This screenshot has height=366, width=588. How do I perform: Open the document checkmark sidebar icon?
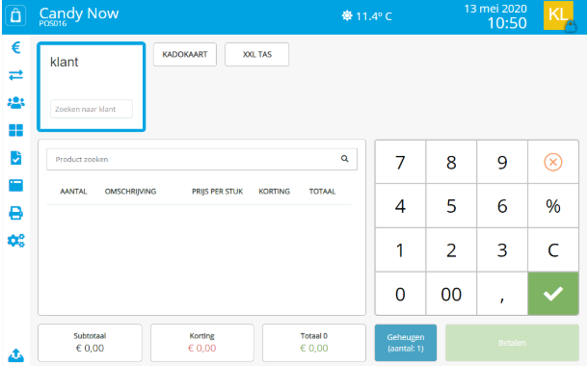coord(15,158)
